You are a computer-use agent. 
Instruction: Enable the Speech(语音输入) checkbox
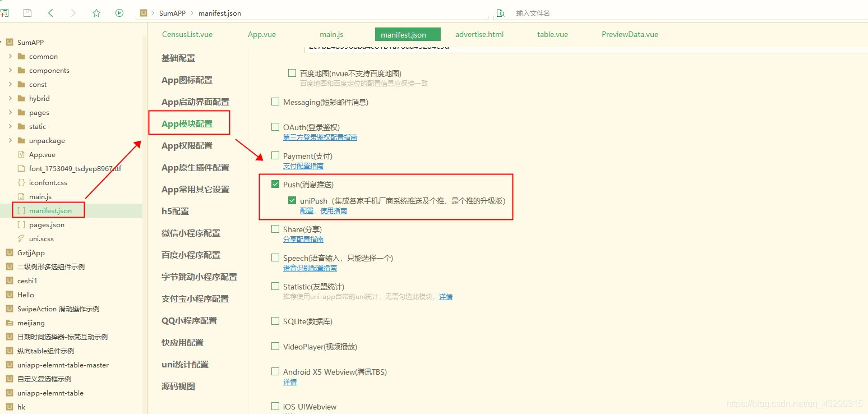pos(275,257)
